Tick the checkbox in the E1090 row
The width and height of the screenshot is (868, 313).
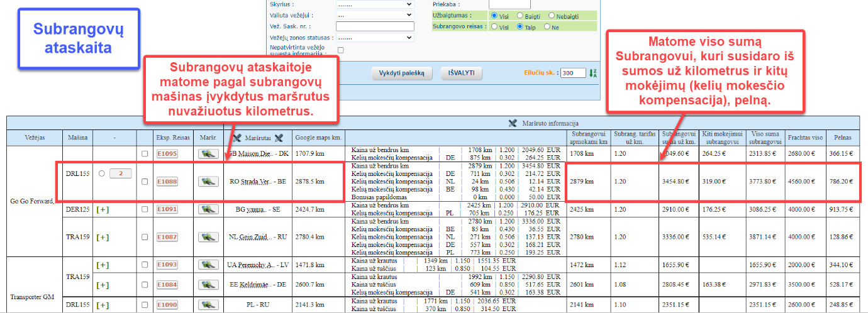pos(145,305)
